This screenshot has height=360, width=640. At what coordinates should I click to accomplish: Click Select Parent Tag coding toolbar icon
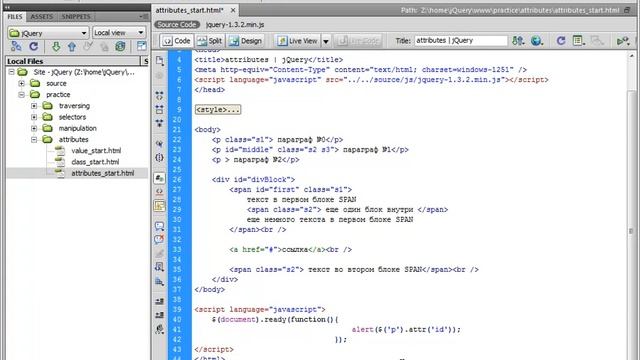click(x=160, y=144)
